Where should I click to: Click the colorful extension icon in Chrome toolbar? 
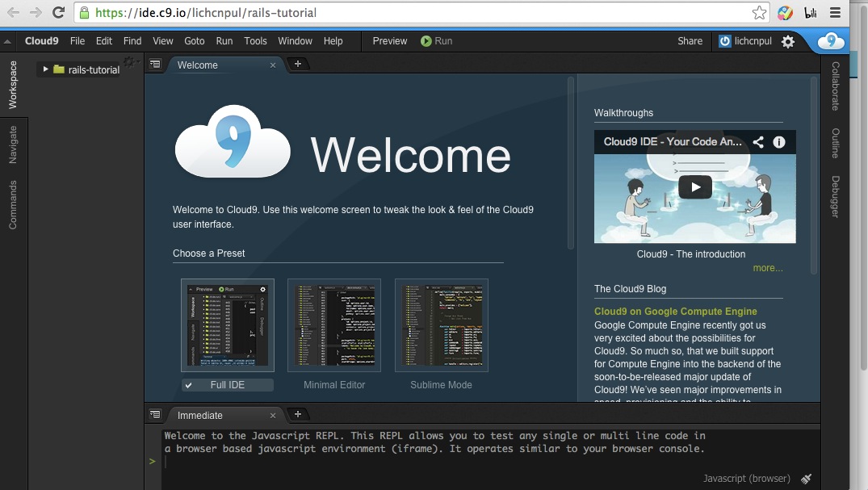coord(785,12)
